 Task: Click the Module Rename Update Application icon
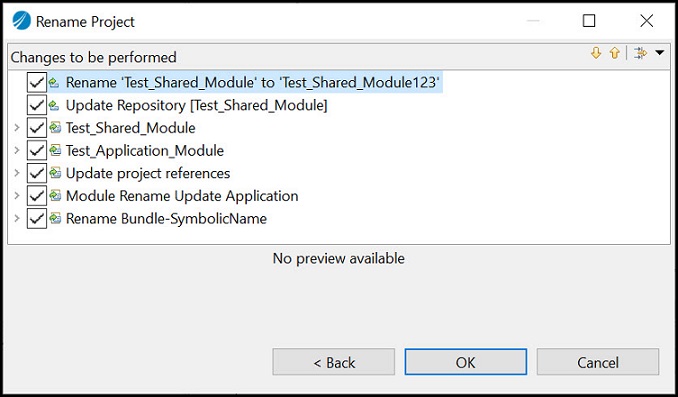tap(54, 195)
